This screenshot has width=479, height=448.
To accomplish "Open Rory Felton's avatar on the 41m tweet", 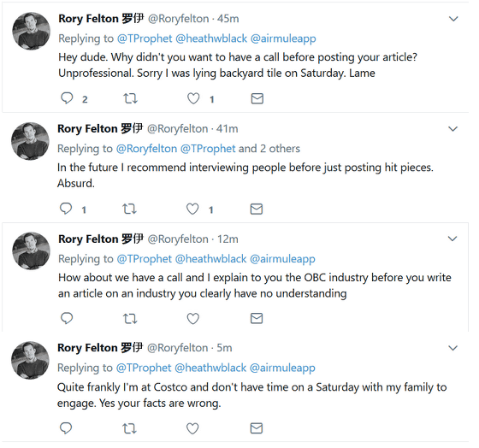I will pyautogui.click(x=30, y=141).
